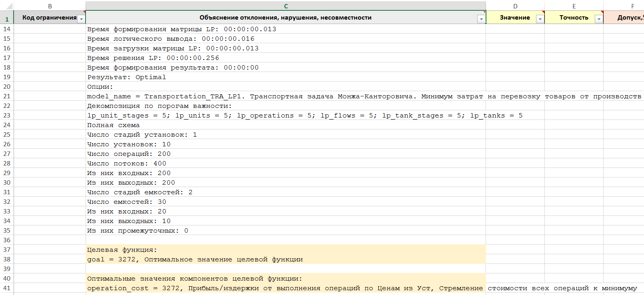Viewport: 644px width, 295px height.
Task: Select row 21 header
Action: (x=7, y=96)
